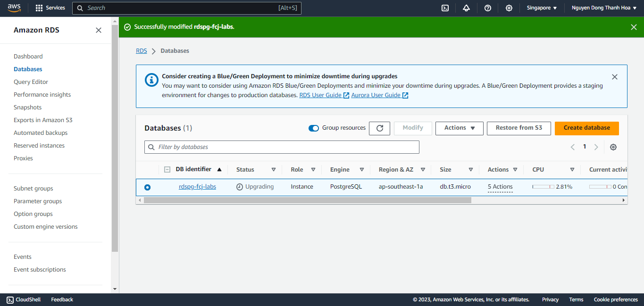
Task: Click the AWS logo home icon
Action: (x=14, y=8)
